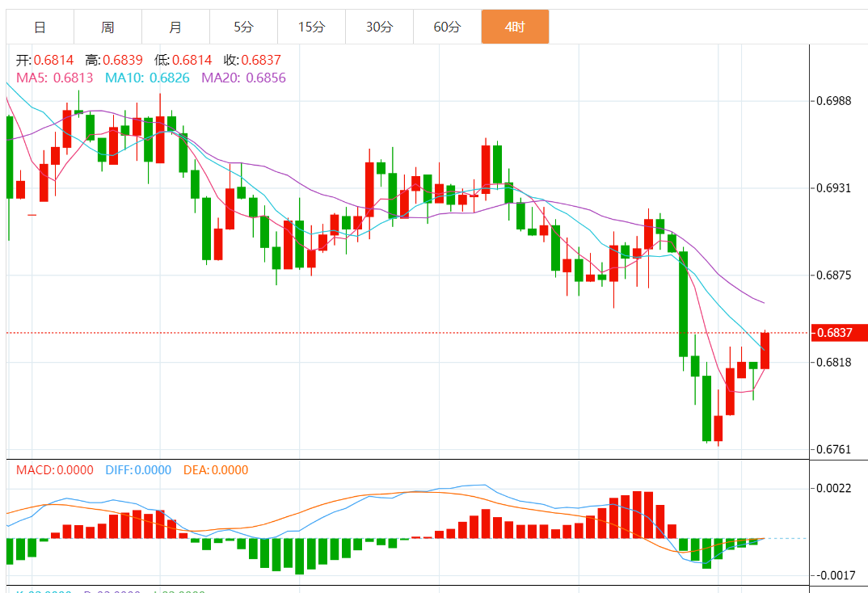Click the MACD:0.0000 indicator label
The width and height of the screenshot is (868, 593).
(x=55, y=470)
